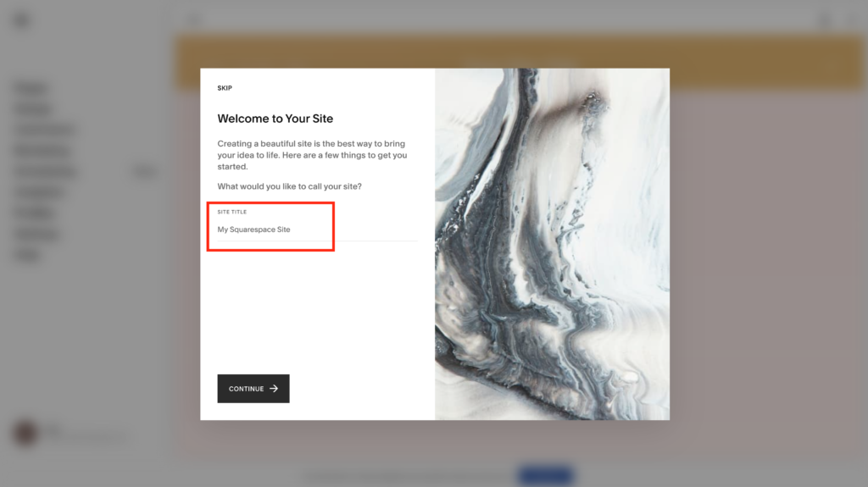Click the blurred Squarespace logo at top-left

pos(21,20)
